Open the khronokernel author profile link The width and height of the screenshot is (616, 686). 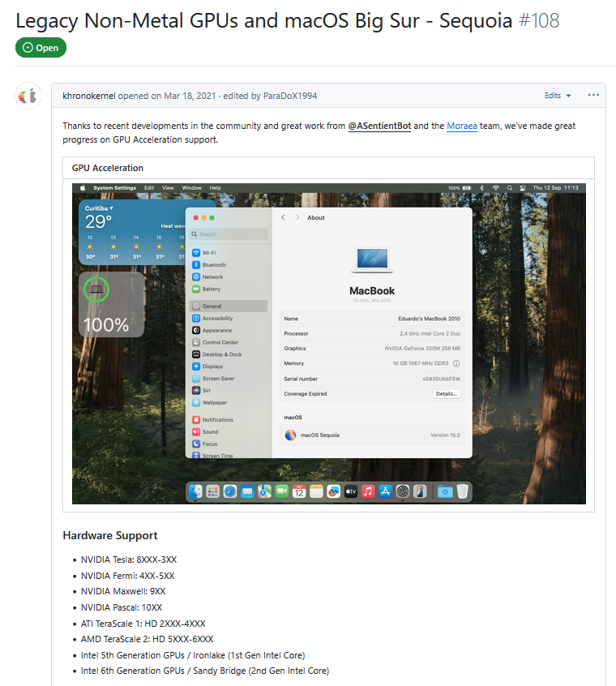(x=88, y=96)
